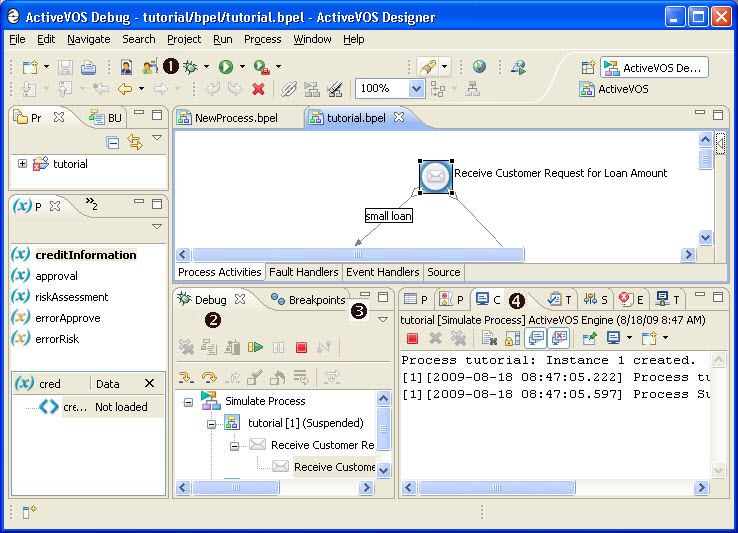Click the globe web browser icon

pyautogui.click(x=480, y=66)
